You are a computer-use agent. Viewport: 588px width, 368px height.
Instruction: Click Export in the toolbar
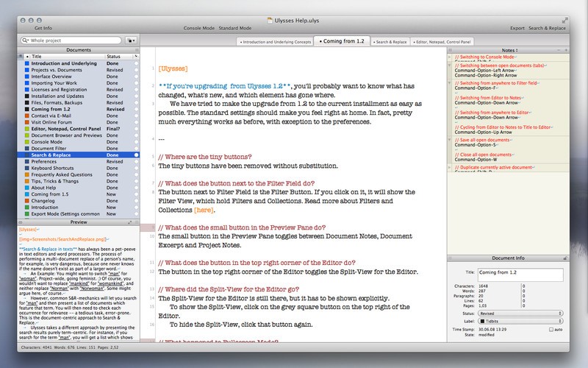517,27
